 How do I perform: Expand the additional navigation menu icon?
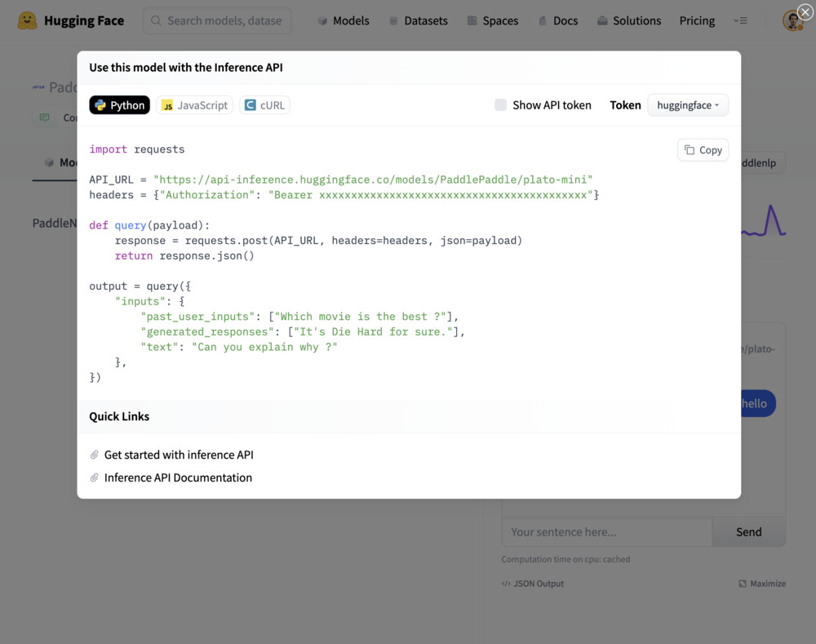tap(740, 20)
